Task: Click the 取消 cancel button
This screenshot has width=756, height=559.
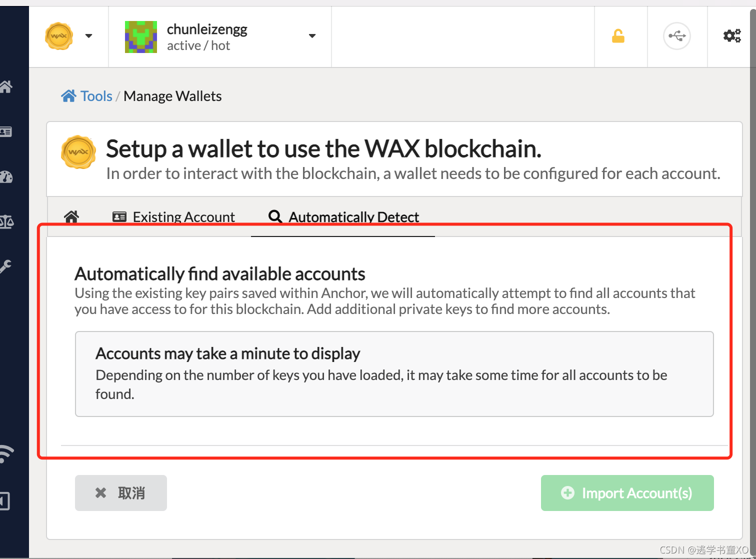Action: [x=121, y=493]
